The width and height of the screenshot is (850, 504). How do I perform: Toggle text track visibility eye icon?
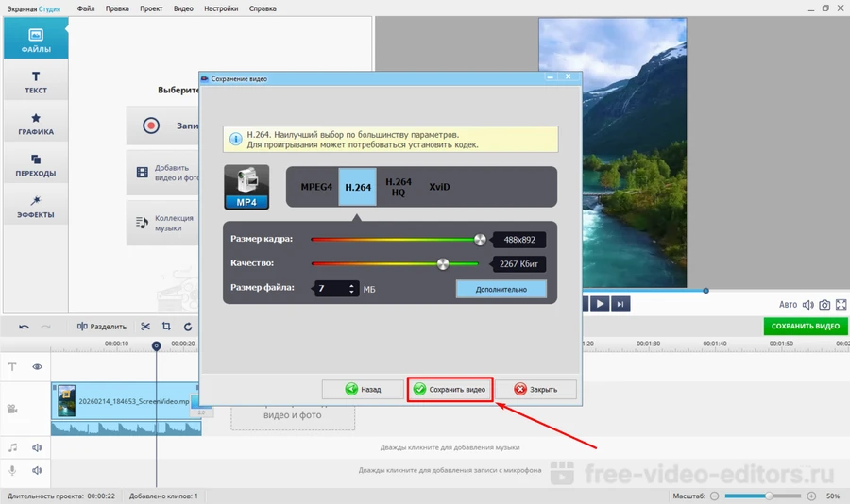pyautogui.click(x=38, y=366)
